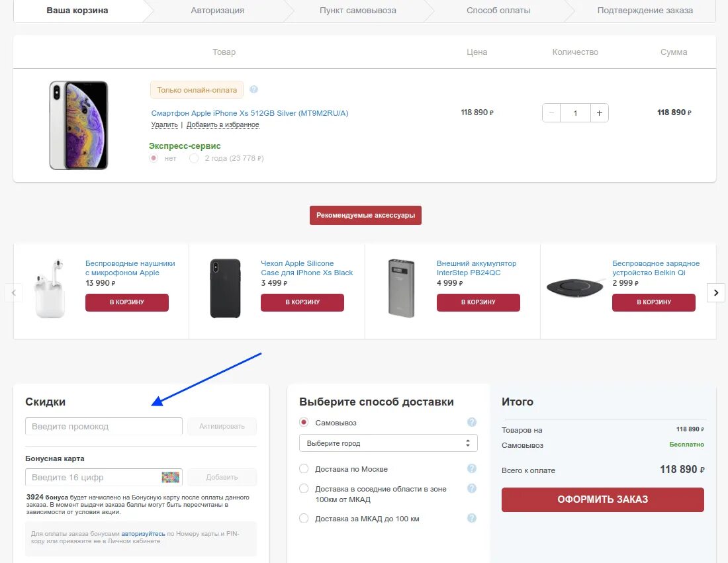The height and width of the screenshot is (563, 728).
Task: Open Беспроводное зарядное устройство Belkin link
Action: [x=656, y=268]
